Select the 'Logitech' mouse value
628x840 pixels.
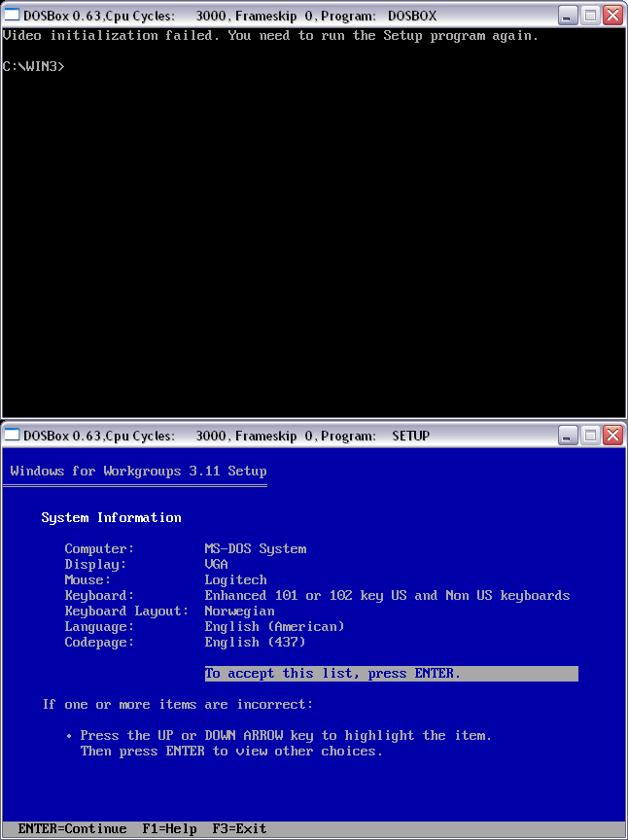[x=236, y=580]
